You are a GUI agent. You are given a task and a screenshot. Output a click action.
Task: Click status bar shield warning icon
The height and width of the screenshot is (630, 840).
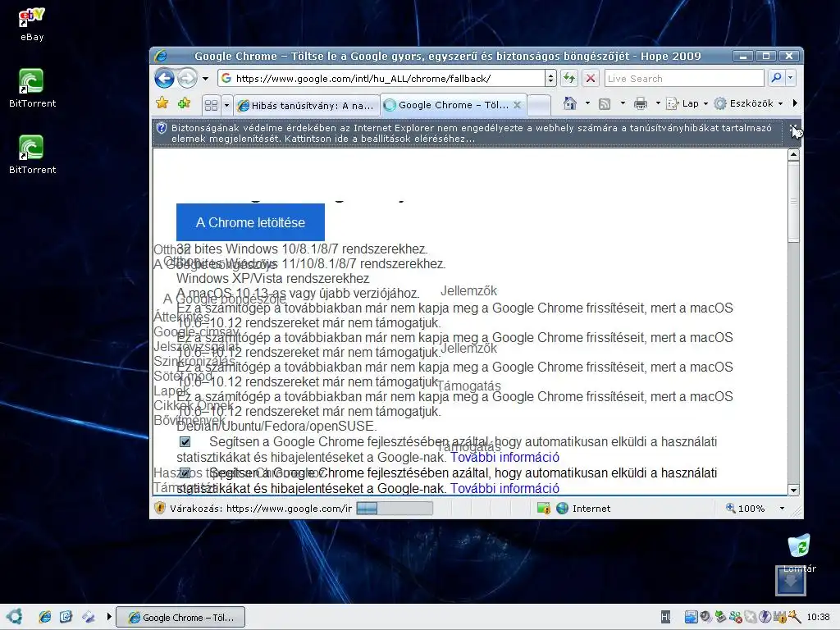[160, 508]
